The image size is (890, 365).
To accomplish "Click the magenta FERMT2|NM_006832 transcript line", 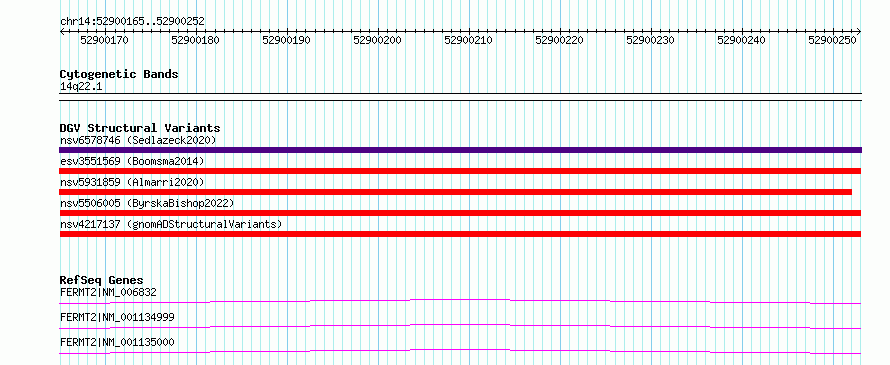I will [x=460, y=301].
